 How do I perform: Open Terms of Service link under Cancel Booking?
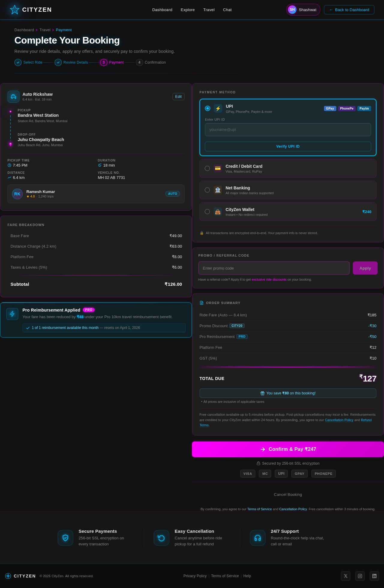tap(259, 509)
